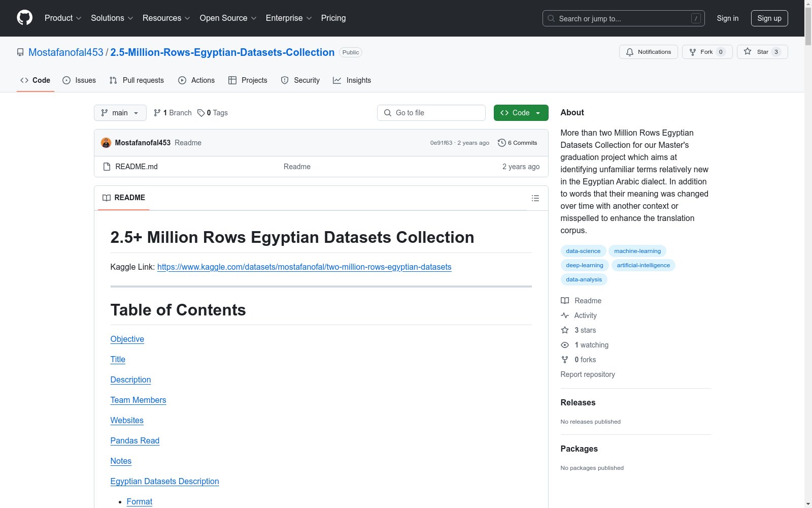Click the Notifications button
Image resolution: width=812 pixels, height=508 pixels.
pos(649,52)
